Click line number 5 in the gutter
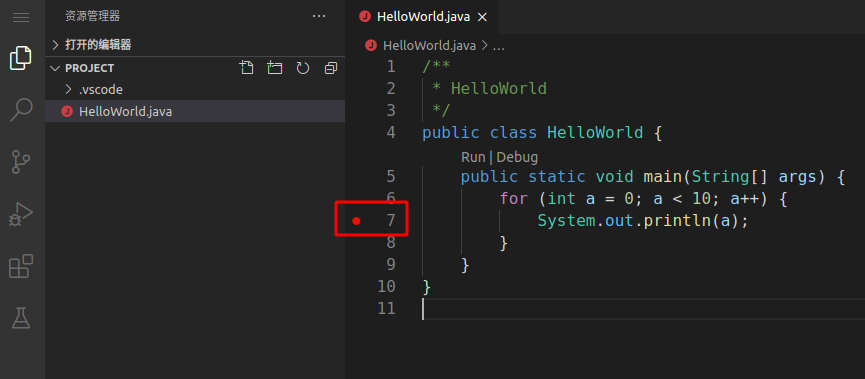 (x=391, y=177)
